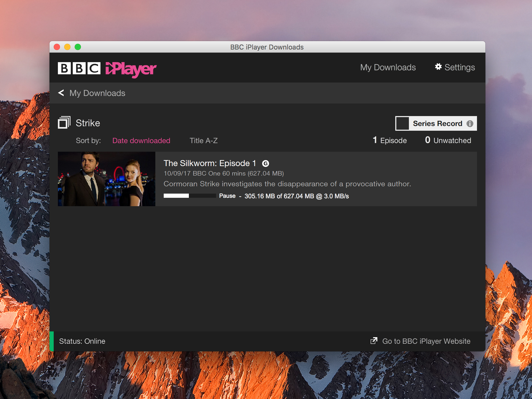Click My Downloads breadcrumb link
Viewport: 532px width, 399px height.
point(97,93)
